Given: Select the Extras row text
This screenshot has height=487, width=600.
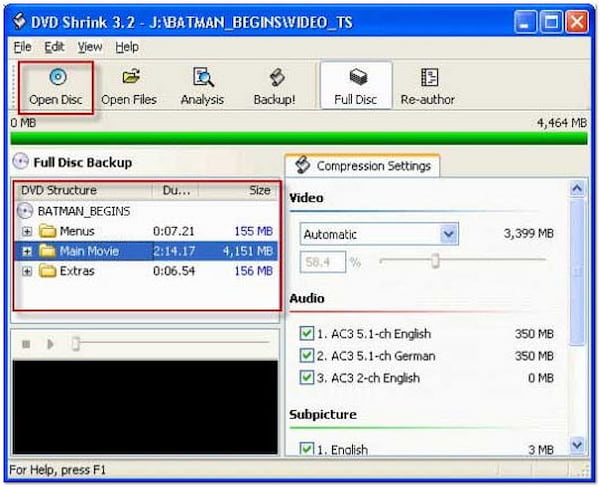Looking at the screenshot, I should (77, 271).
